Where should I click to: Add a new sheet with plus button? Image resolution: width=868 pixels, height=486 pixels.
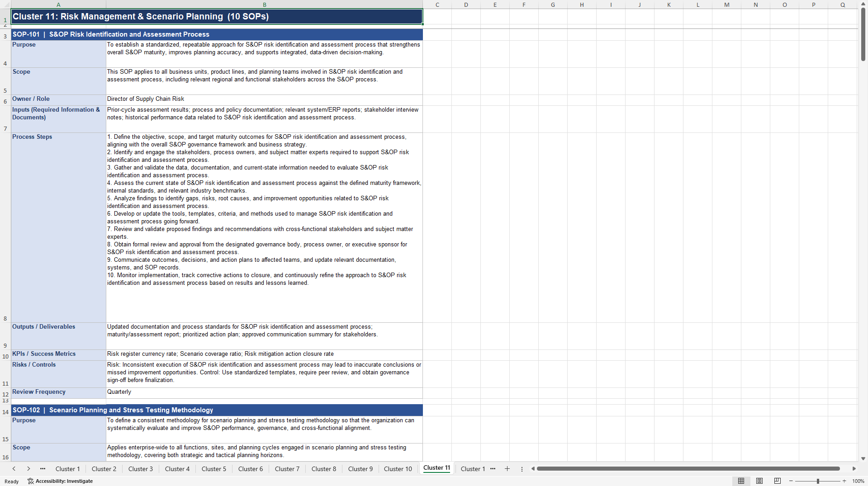[507, 469]
